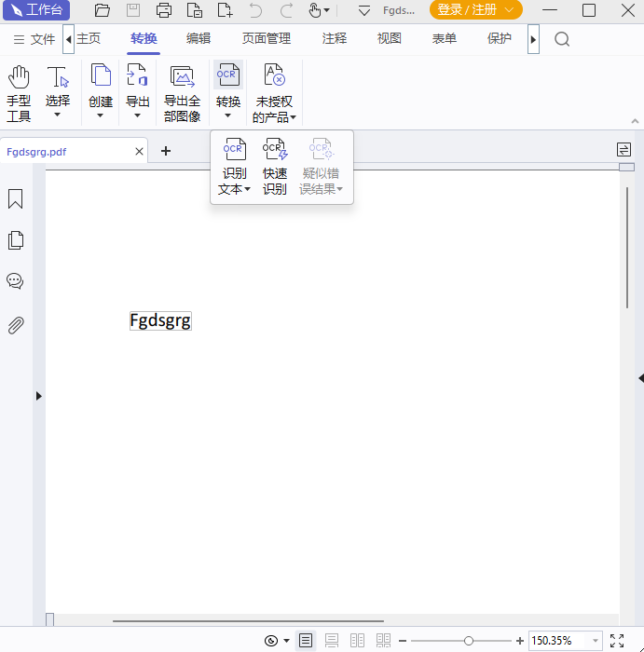Open the bookmarks panel in the sidebar
The image size is (644, 652).
pyautogui.click(x=15, y=199)
